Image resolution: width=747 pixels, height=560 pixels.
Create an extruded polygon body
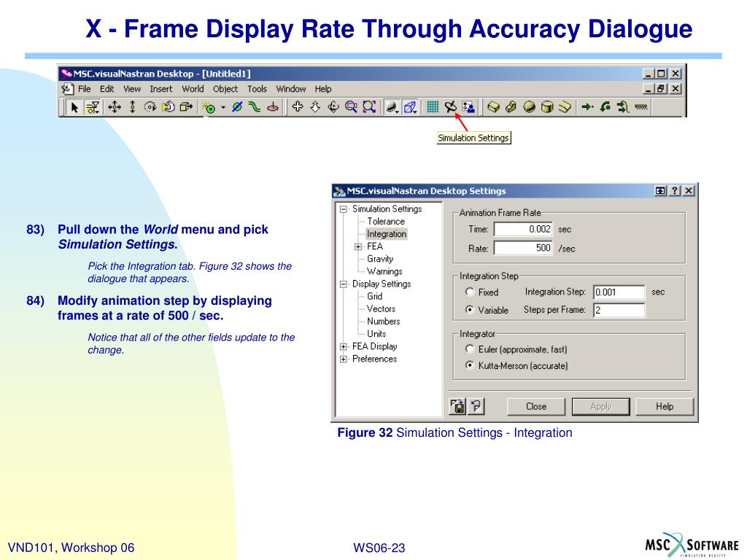point(511,107)
